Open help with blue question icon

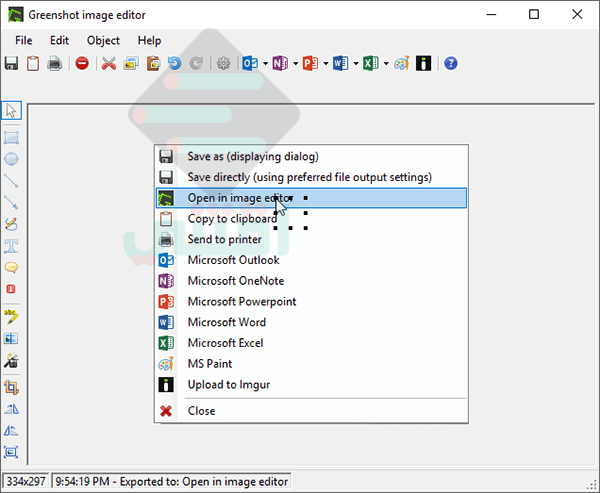(451, 63)
